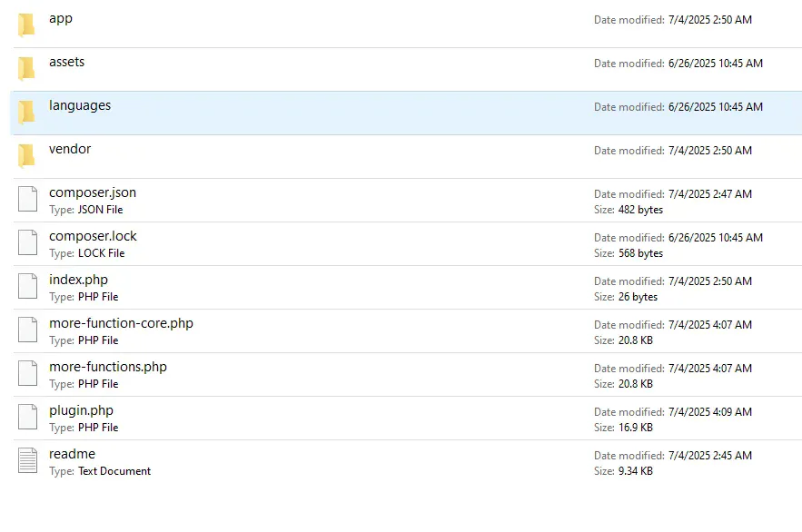Click the readme text document icon

coord(28,461)
